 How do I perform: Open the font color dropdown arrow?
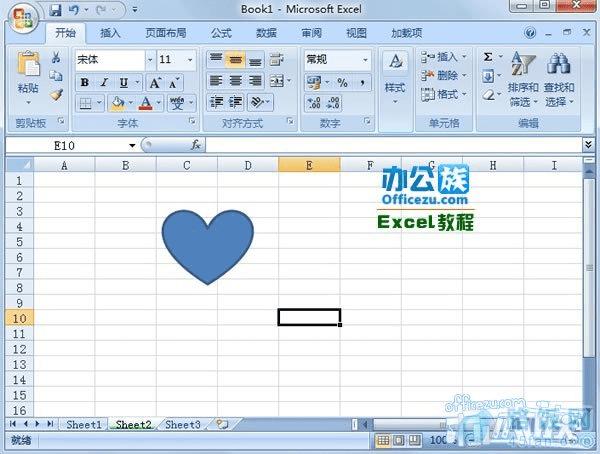click(x=158, y=103)
